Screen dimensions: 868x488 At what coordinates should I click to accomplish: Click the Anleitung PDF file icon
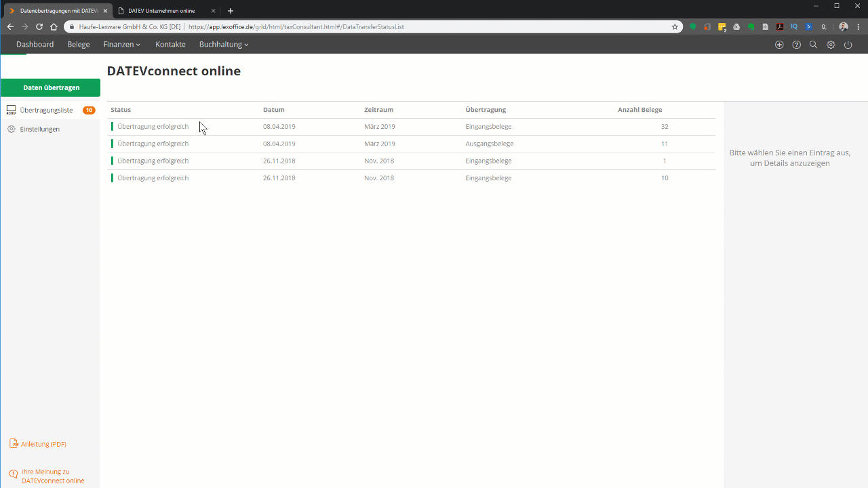pyautogui.click(x=14, y=444)
